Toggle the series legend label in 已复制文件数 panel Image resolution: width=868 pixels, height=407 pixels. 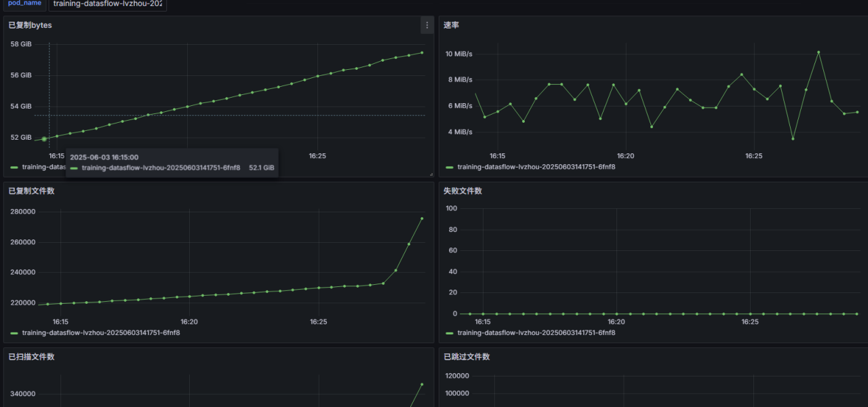tap(101, 333)
